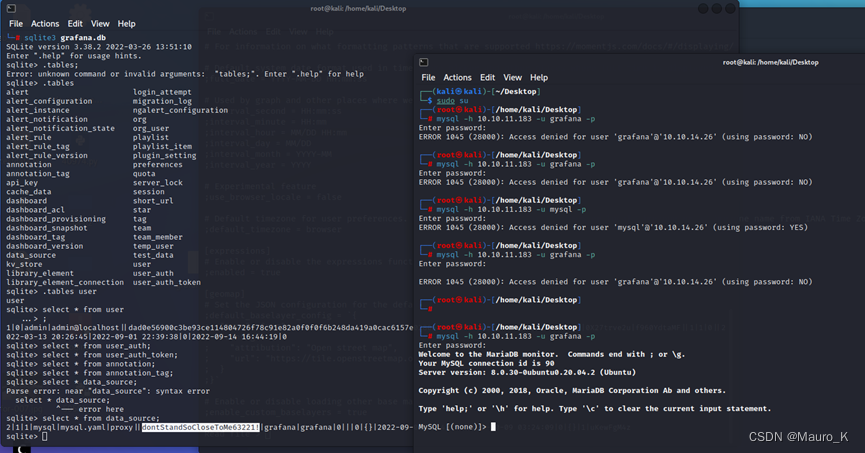
Task: Click the "Type 'help;' or '\h'" hint line
Action: pyautogui.click(x=595, y=409)
